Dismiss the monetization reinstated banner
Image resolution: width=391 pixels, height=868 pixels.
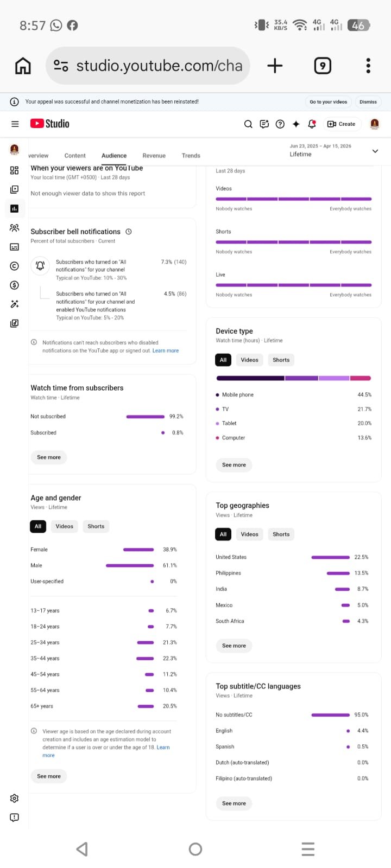[x=368, y=102]
